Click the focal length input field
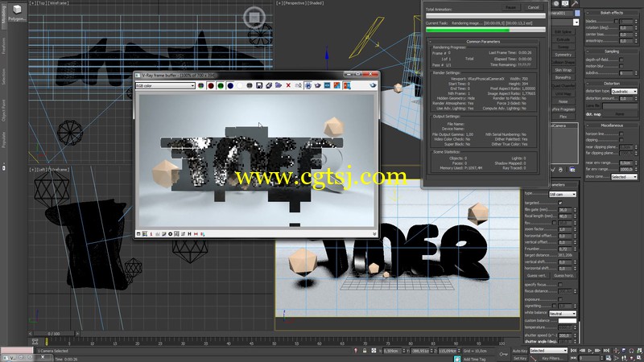Screen dimensions: 644x362 coord(565,216)
